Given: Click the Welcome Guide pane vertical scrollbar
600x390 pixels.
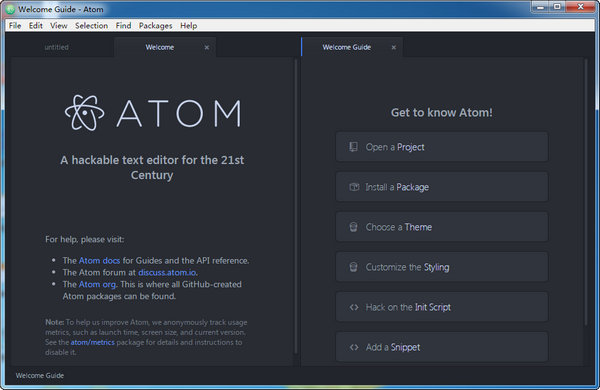Looking at the screenshot, I should point(585,193).
